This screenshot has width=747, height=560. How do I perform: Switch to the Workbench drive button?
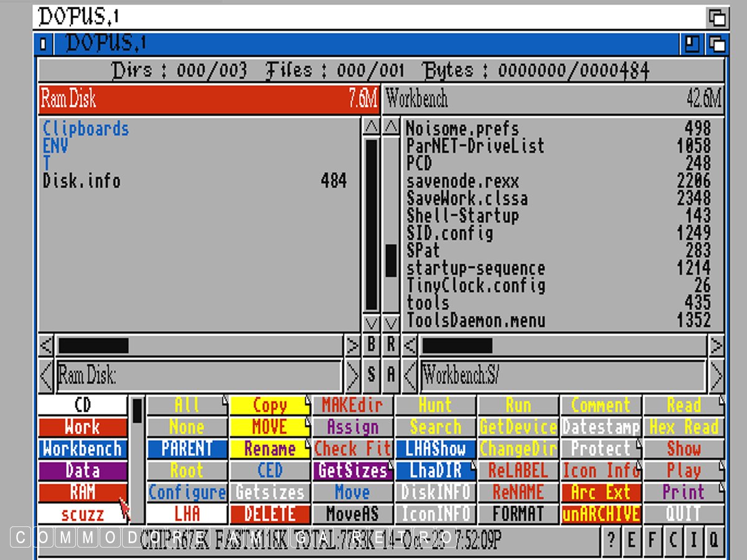click(x=82, y=449)
